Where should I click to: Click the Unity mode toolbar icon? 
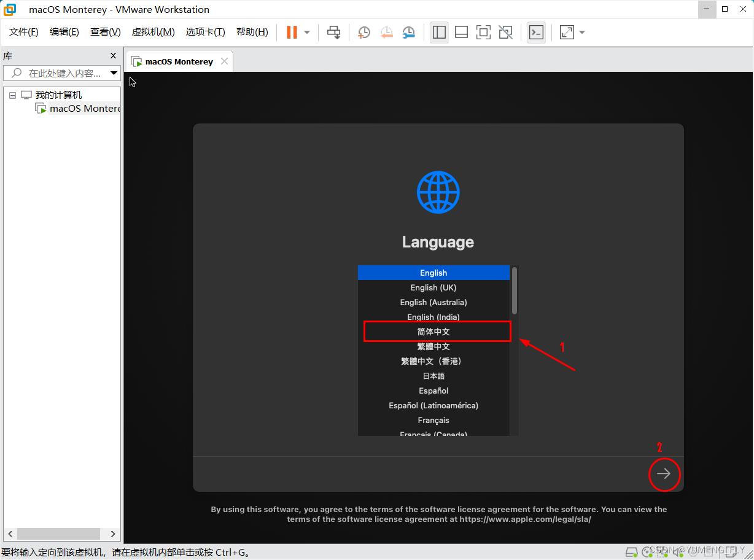pos(505,33)
